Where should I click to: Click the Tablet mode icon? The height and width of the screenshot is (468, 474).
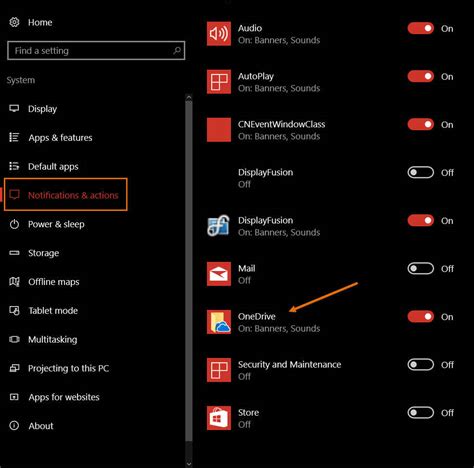tap(14, 310)
